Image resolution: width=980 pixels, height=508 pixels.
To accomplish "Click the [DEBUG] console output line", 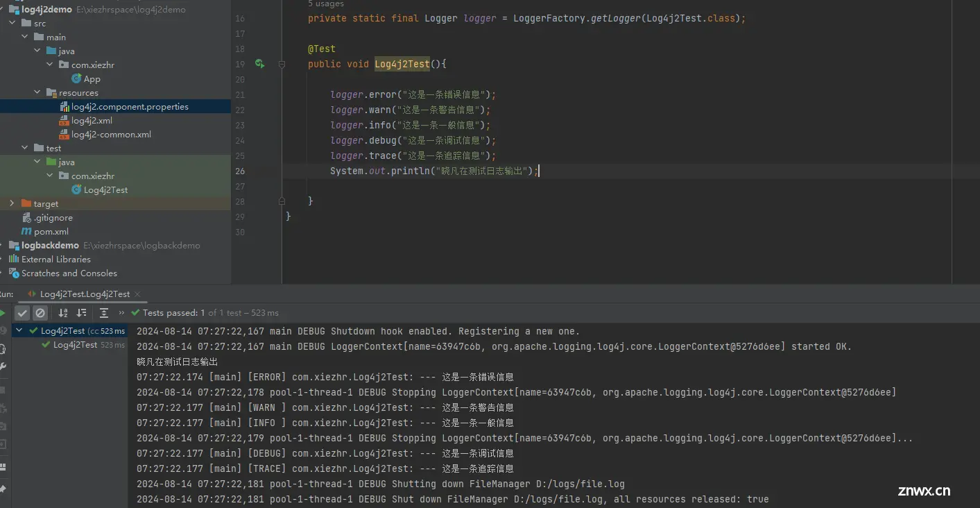I will (x=325, y=453).
